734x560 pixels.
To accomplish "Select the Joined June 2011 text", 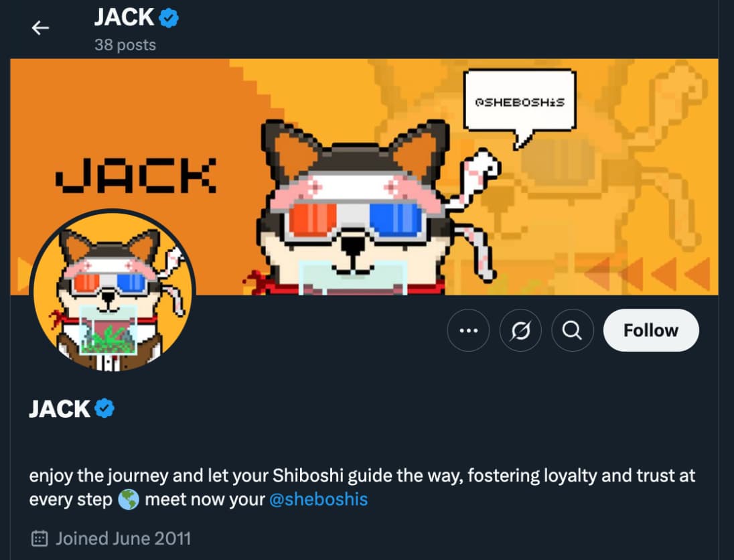I will tap(123, 539).
